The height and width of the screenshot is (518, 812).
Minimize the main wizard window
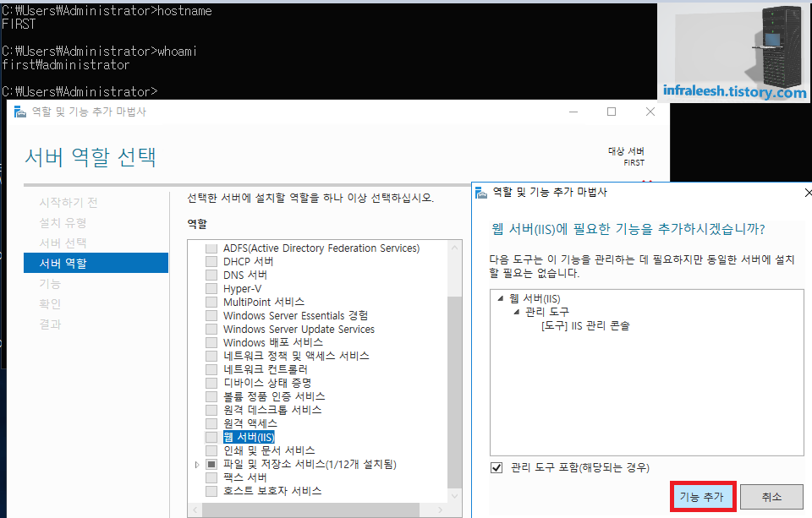click(573, 112)
